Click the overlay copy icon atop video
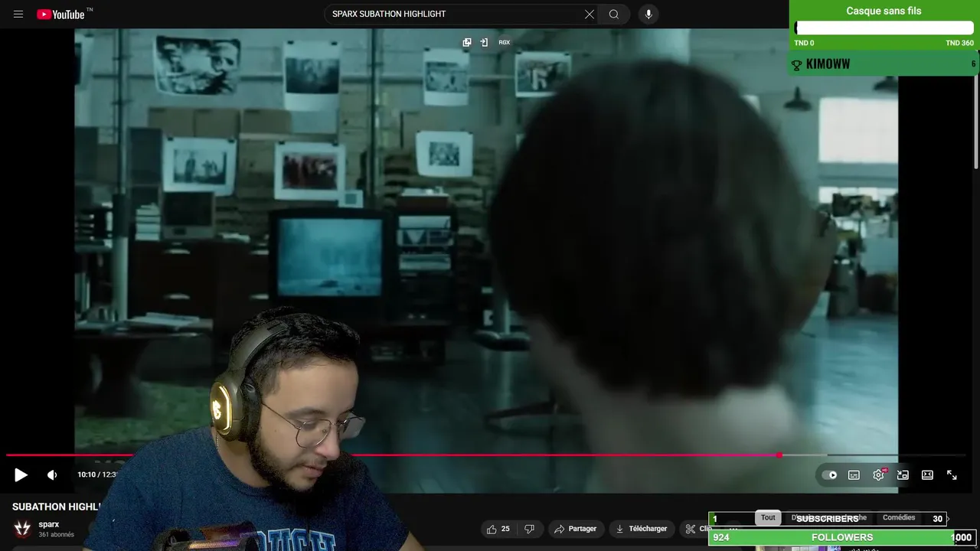This screenshot has height=551, width=980. tap(467, 43)
